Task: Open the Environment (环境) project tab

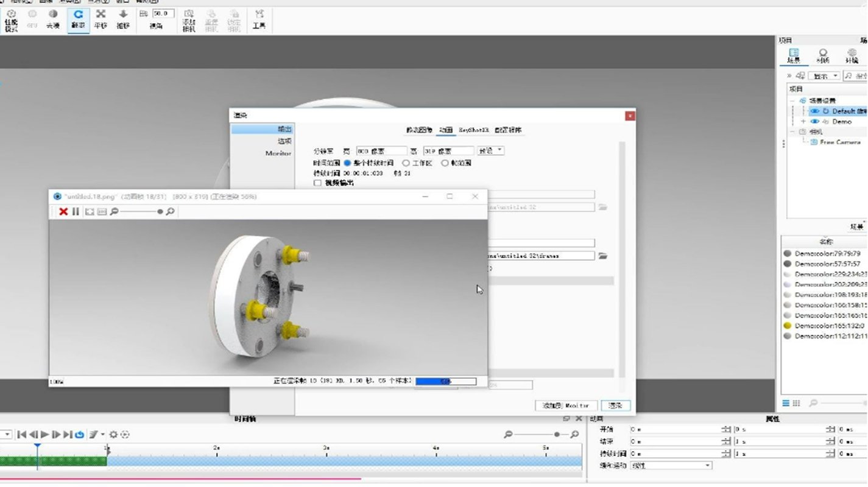Action: 852,56
